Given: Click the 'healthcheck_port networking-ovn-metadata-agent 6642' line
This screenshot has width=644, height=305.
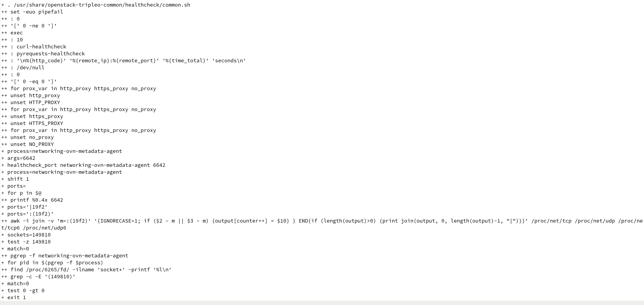Looking at the screenshot, I should coord(86,165).
